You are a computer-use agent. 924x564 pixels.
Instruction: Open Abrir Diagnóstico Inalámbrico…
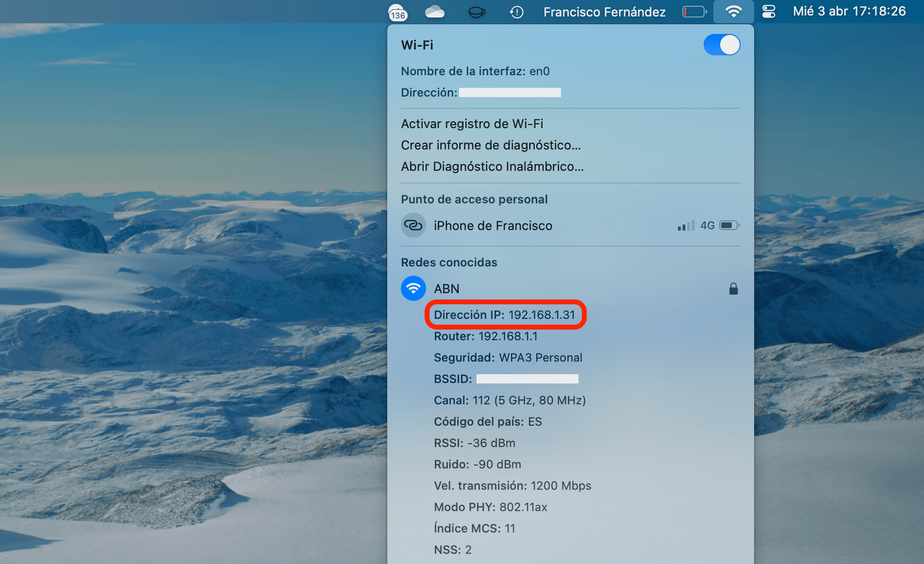pyautogui.click(x=493, y=166)
